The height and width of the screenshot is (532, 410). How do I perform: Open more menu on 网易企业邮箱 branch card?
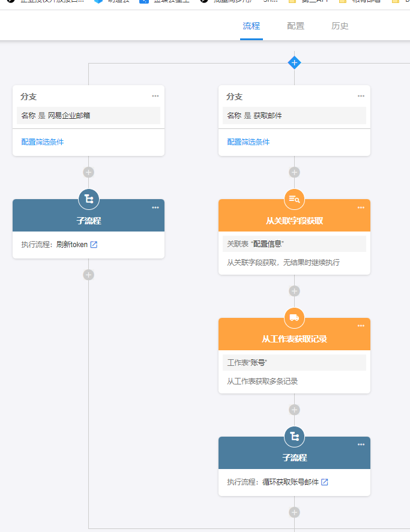tap(155, 96)
